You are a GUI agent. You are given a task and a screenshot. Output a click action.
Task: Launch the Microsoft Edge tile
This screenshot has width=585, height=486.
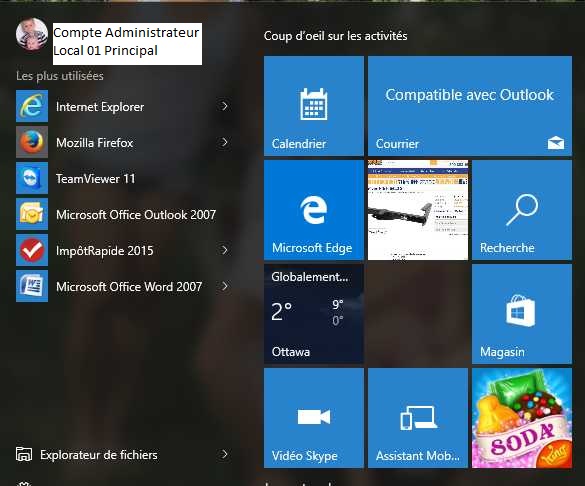pos(314,210)
